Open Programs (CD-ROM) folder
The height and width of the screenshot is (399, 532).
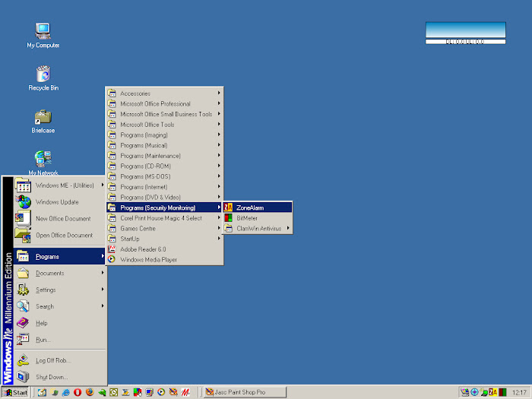coord(165,166)
